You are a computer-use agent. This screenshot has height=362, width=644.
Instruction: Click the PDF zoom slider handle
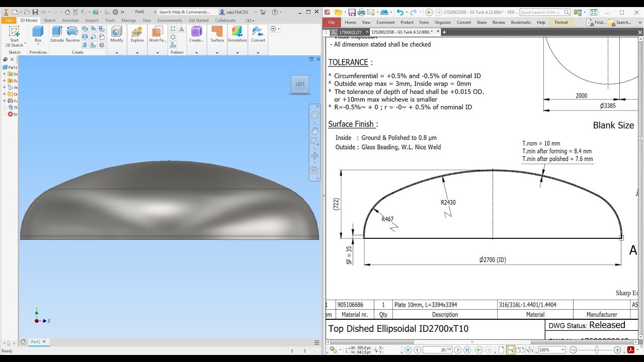pos(597,350)
